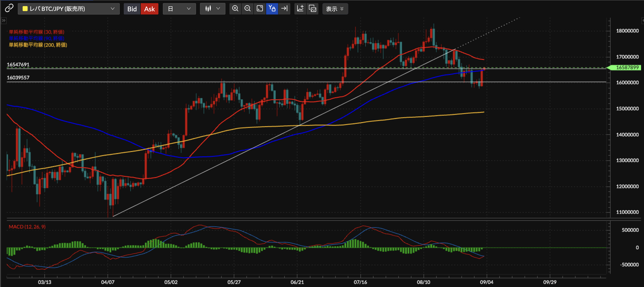This screenshot has height=287, width=644.
Task: Click the yellow symbol color swatch
Action: click(x=25, y=9)
